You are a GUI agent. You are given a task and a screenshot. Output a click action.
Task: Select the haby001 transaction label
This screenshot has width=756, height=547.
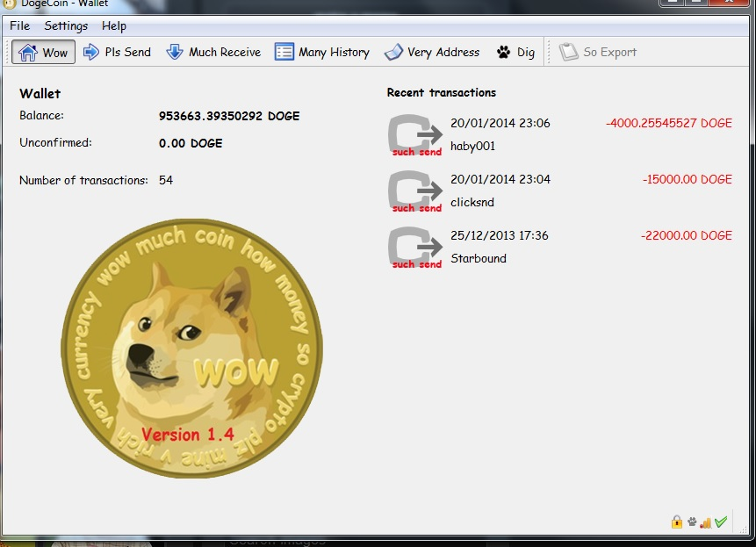[472, 146]
